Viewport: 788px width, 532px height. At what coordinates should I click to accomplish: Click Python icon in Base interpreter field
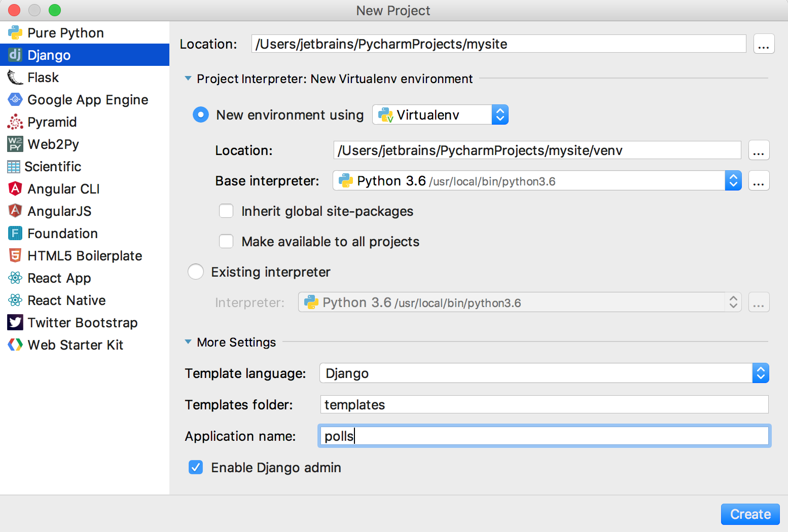coord(346,181)
